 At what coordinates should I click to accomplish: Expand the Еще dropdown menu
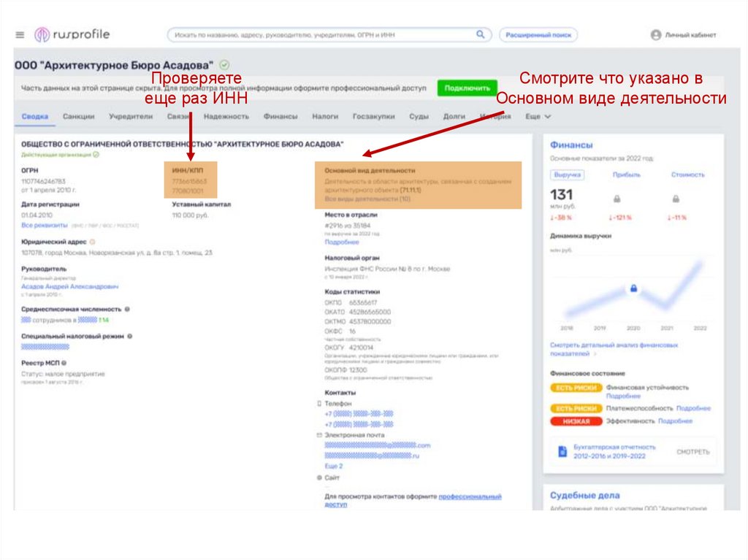(538, 116)
